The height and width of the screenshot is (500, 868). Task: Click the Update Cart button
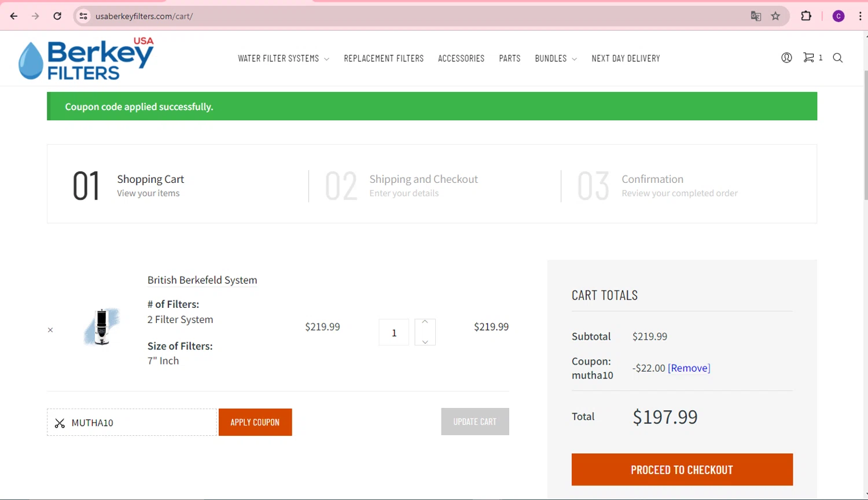475,422
